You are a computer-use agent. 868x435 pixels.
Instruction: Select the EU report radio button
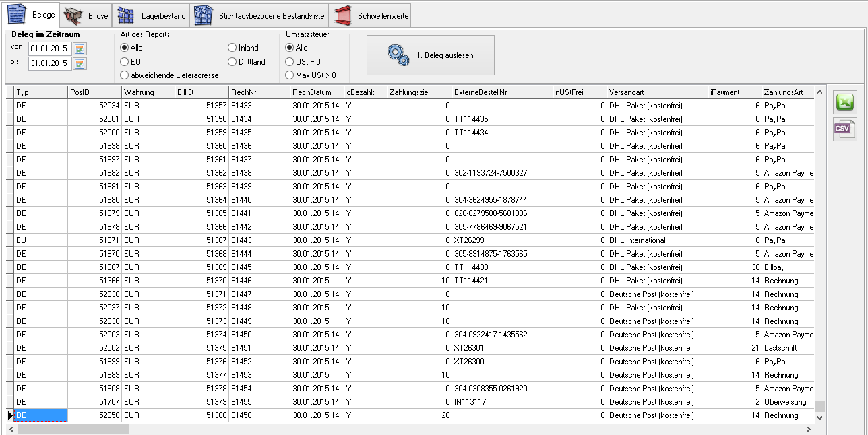(124, 62)
